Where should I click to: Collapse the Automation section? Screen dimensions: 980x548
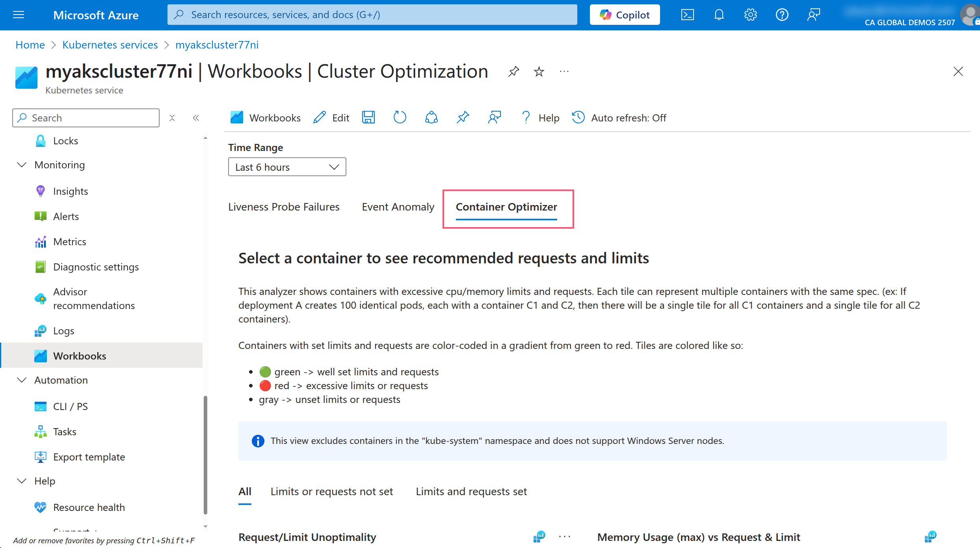click(22, 380)
